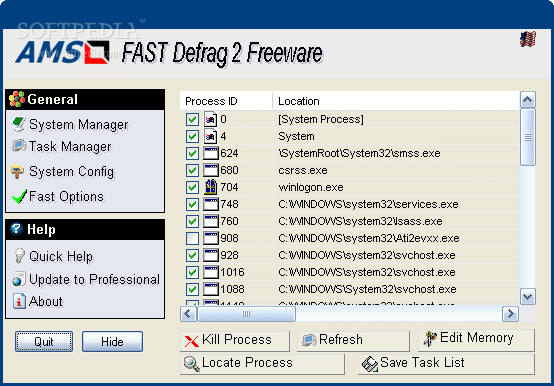Click the window icon for process 680

(211, 170)
